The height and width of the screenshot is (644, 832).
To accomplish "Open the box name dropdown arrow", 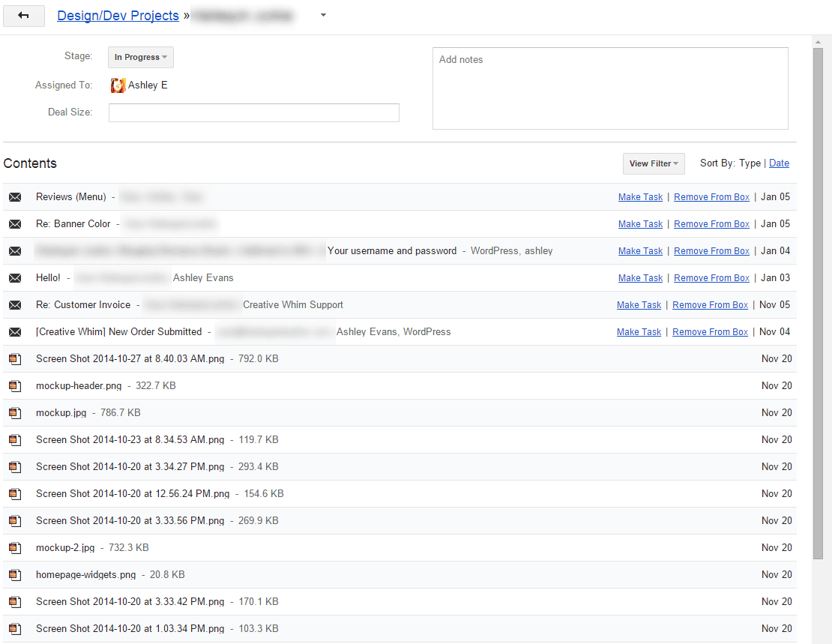I will pyautogui.click(x=323, y=16).
